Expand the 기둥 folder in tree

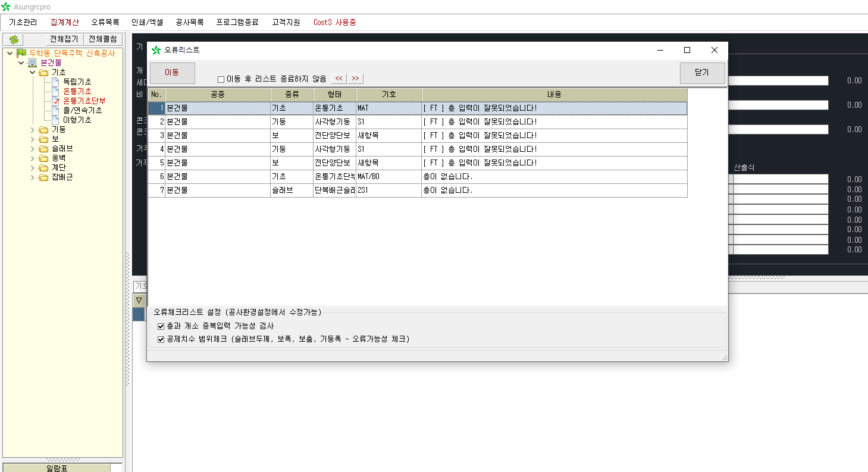(x=33, y=129)
